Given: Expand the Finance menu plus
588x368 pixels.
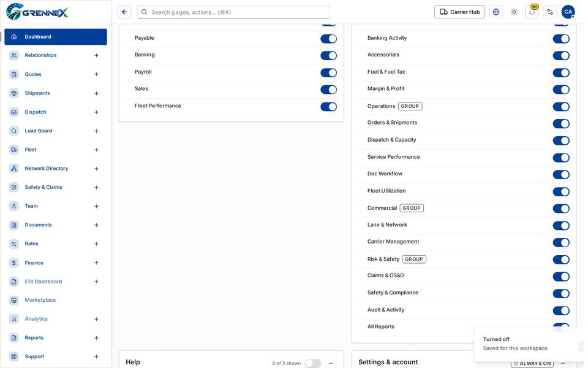Looking at the screenshot, I should (x=96, y=263).
